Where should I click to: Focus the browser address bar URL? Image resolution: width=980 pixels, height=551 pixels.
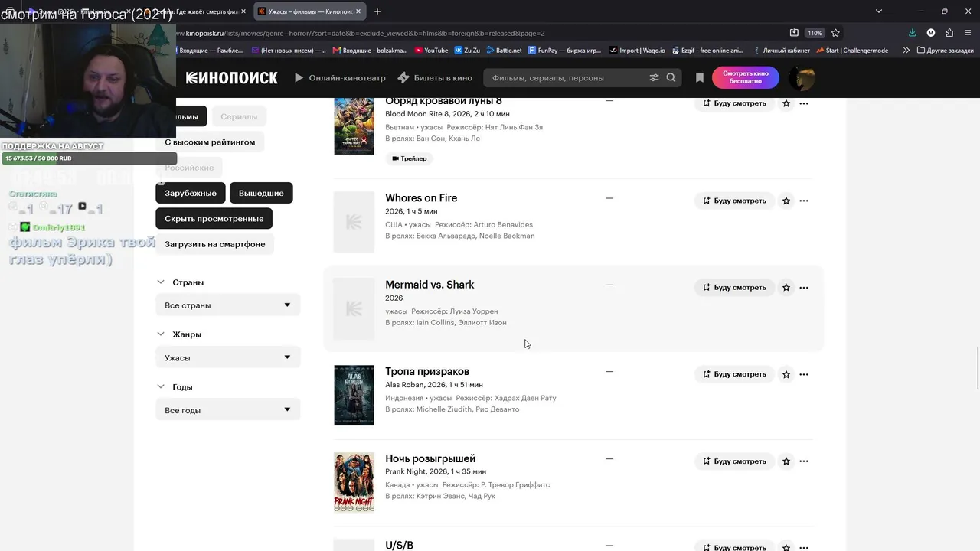360,33
